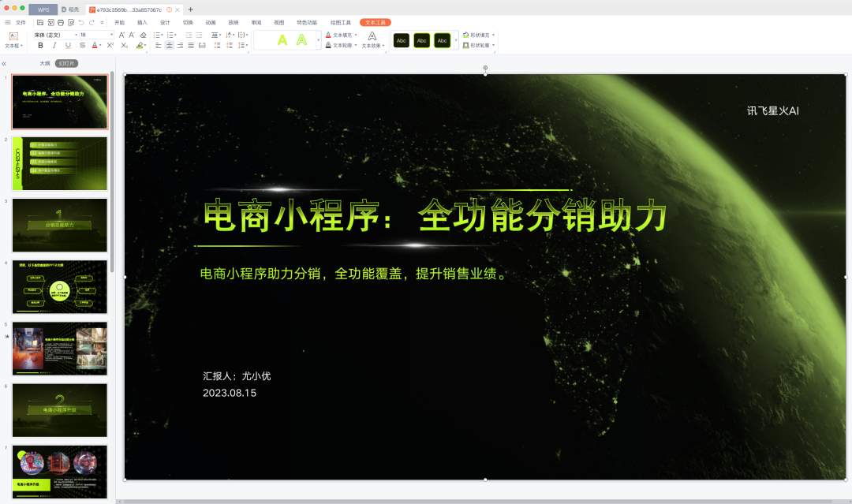Expand the numbered list dropdown
Image resolution: width=852 pixels, height=504 pixels.
(175, 35)
